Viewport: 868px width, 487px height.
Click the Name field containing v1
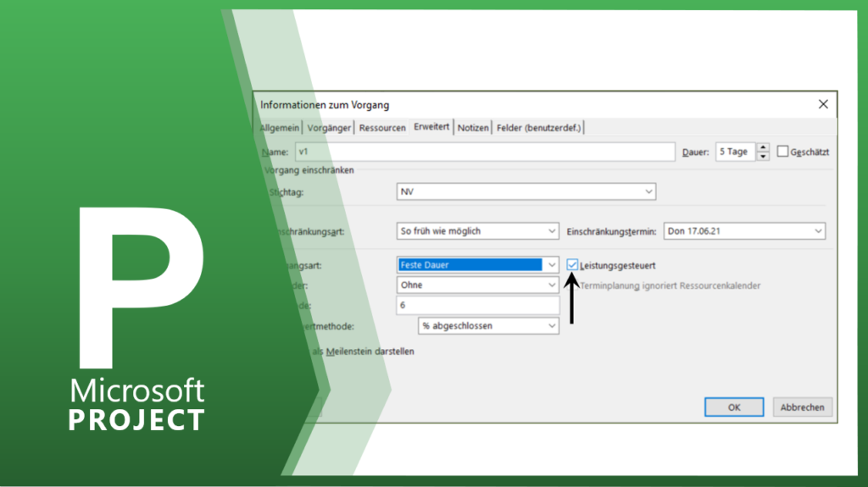point(485,152)
